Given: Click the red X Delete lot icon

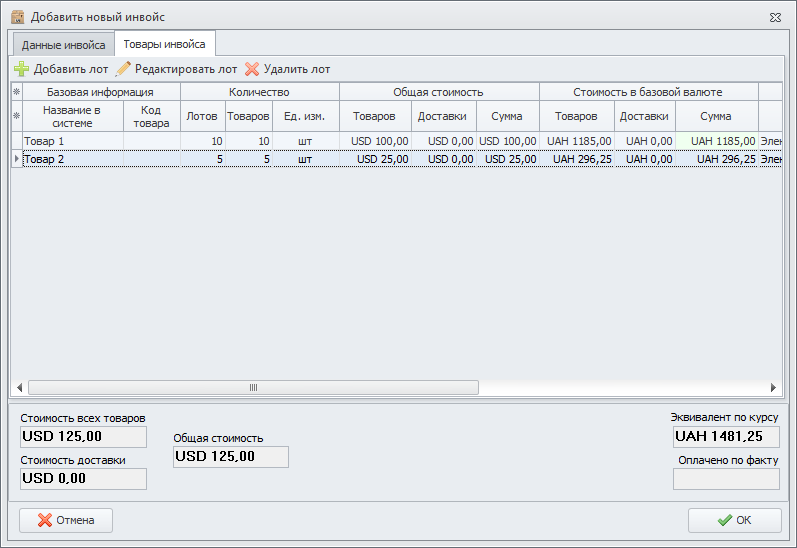Looking at the screenshot, I should 252,69.
